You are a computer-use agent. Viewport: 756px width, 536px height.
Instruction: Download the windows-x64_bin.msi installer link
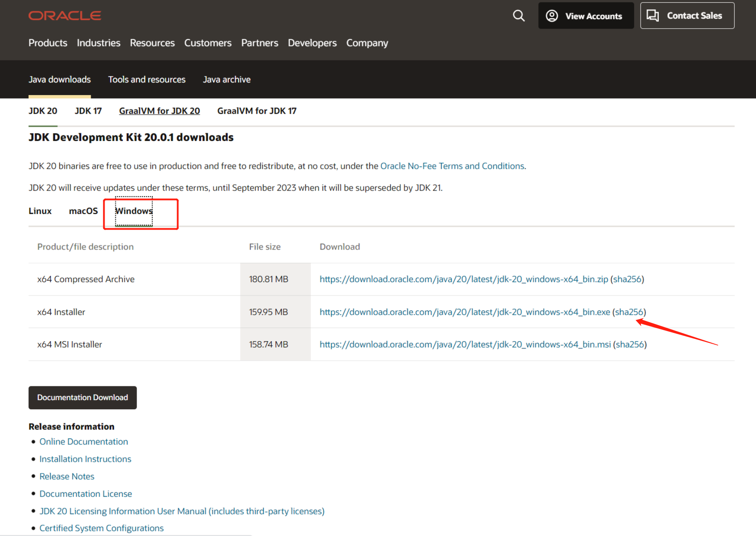tap(465, 345)
